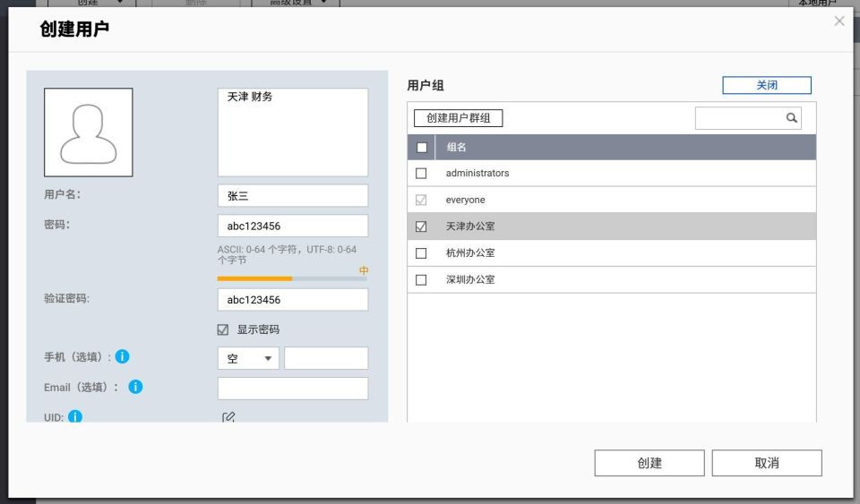Click the 取消 button
Image resolution: width=860 pixels, height=504 pixels.
(x=767, y=463)
